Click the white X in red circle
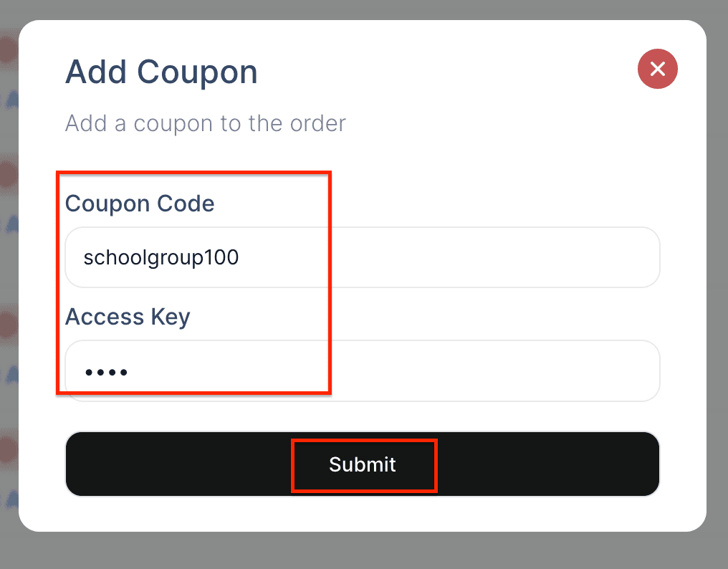Viewport: 728px width, 569px height. pyautogui.click(x=657, y=69)
